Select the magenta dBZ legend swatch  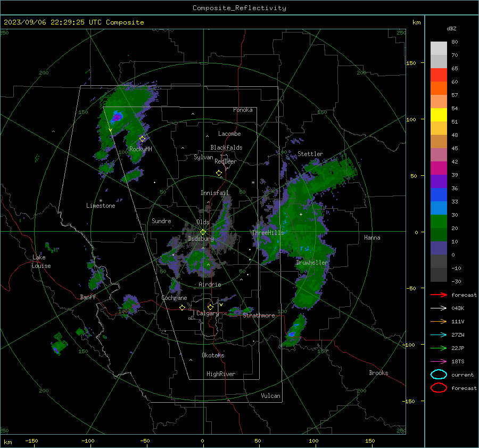[439, 168]
